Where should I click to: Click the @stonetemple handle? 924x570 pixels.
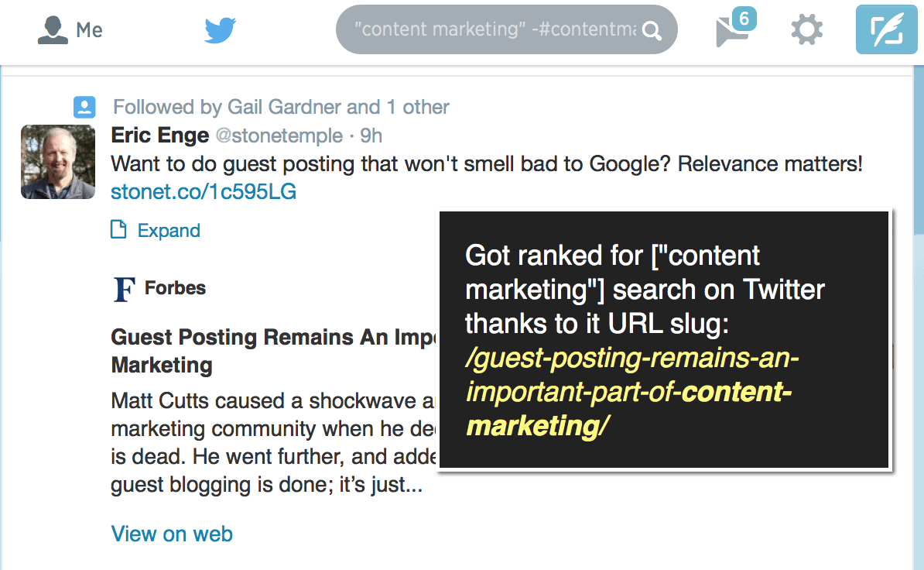click(x=279, y=136)
